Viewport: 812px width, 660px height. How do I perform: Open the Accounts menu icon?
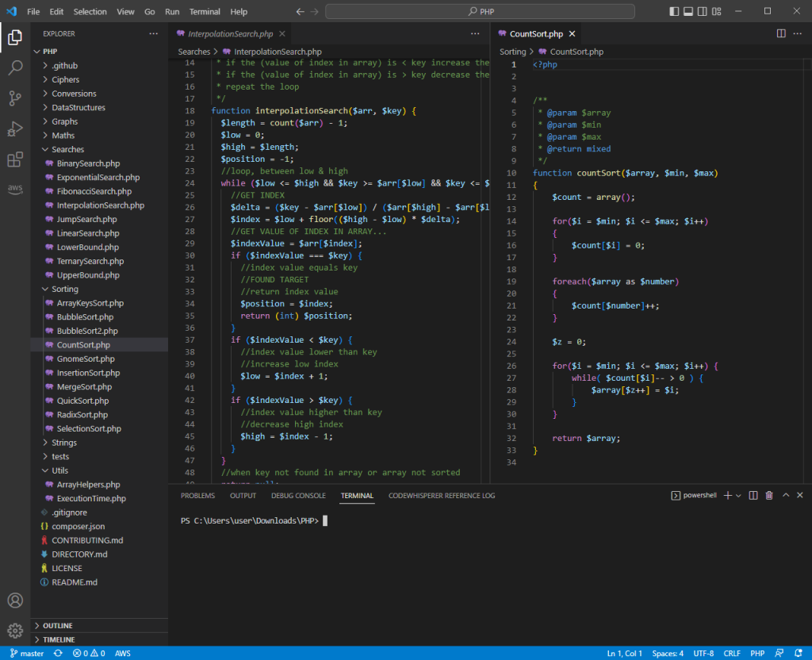[15, 601]
